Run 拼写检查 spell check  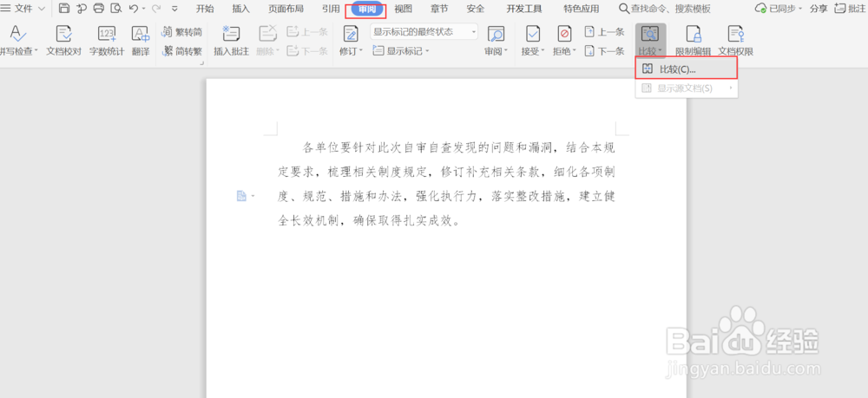[x=17, y=41]
